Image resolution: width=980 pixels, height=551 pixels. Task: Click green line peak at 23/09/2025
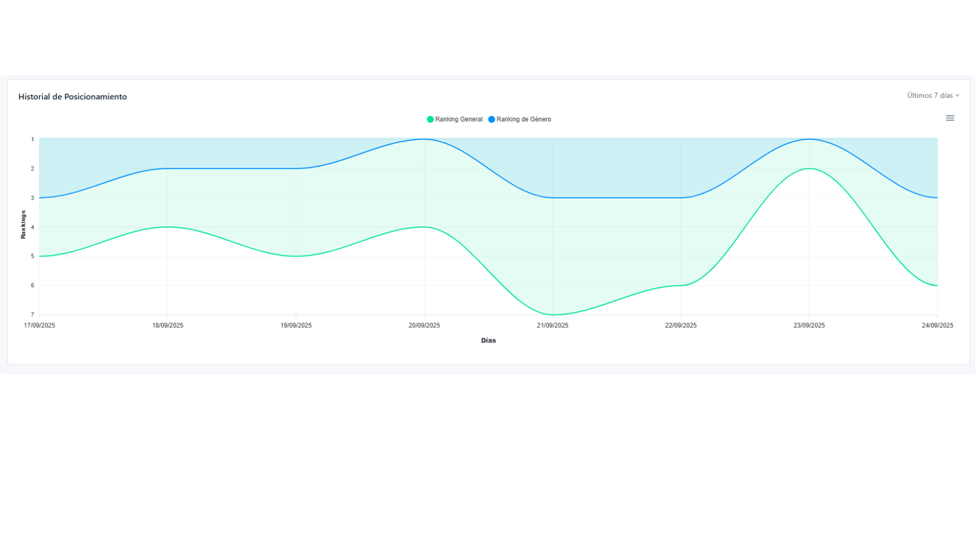coord(809,168)
